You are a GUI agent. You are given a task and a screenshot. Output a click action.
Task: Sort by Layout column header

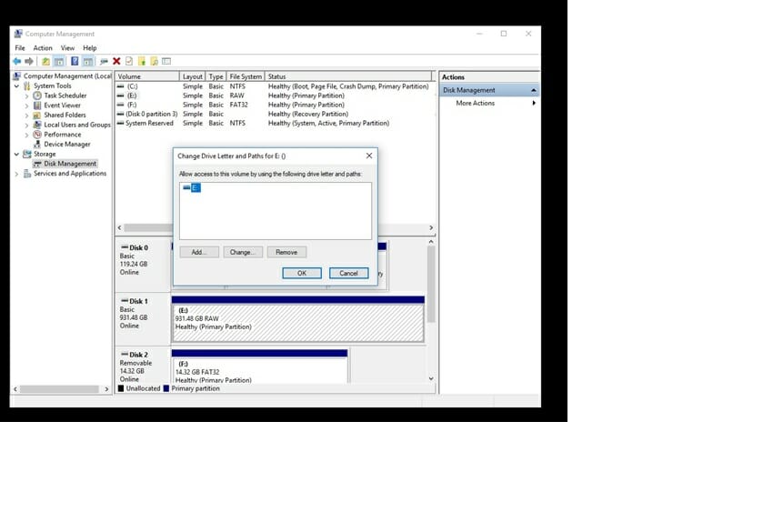click(x=192, y=76)
